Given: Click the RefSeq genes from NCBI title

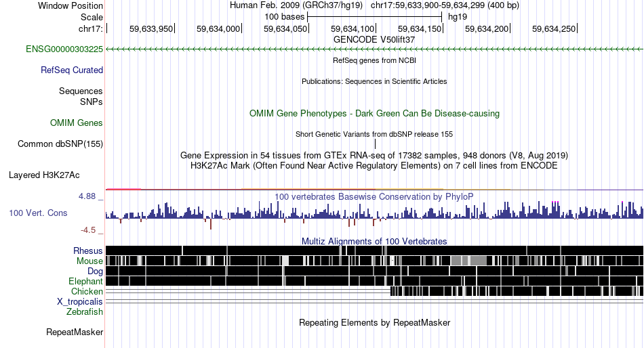Looking at the screenshot, I should pyautogui.click(x=374, y=60).
